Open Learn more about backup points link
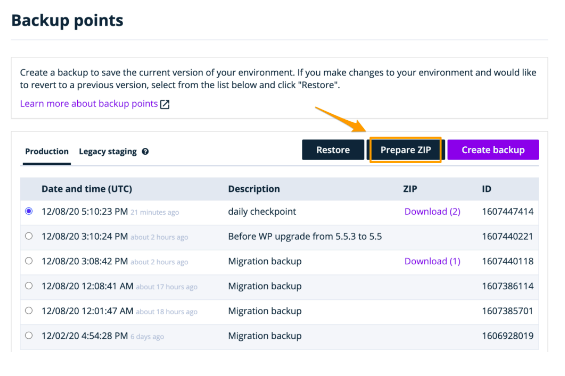This screenshot has width=565, height=376. (x=89, y=104)
